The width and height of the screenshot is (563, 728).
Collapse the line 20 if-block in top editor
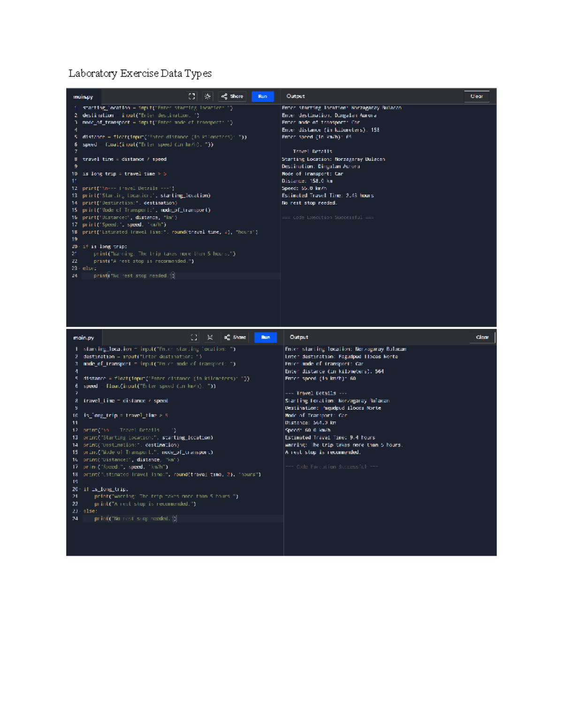click(79, 247)
